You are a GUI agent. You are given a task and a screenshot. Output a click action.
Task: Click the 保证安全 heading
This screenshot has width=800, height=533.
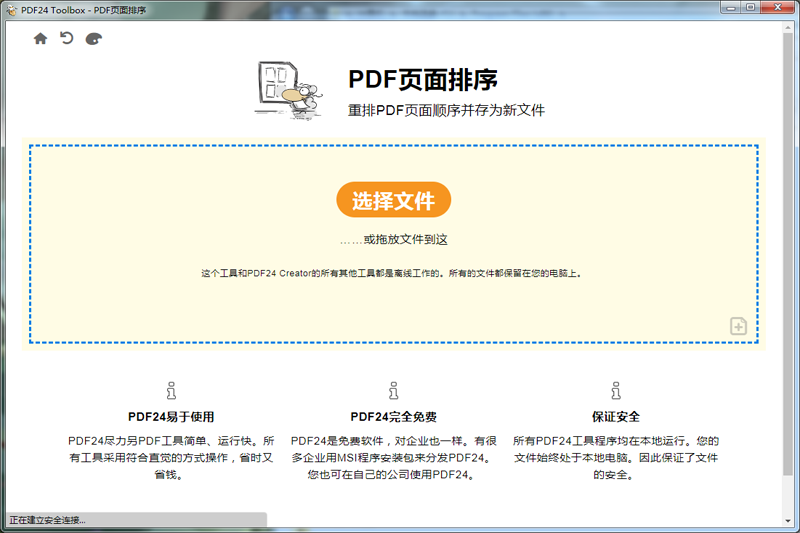[615, 417]
